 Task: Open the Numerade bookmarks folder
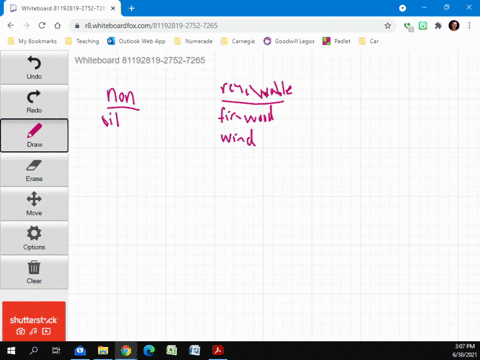[193, 41]
